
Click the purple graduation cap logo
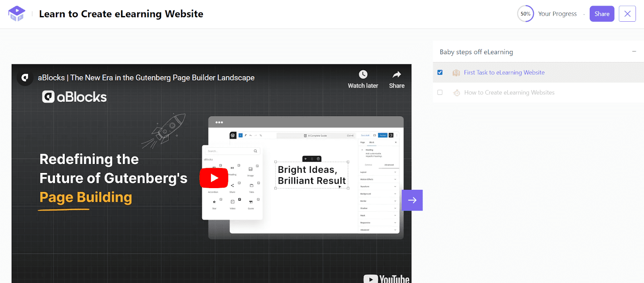[x=17, y=14]
